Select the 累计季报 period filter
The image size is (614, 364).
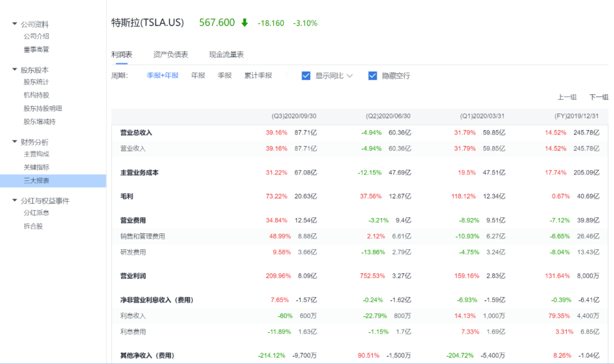coord(258,76)
